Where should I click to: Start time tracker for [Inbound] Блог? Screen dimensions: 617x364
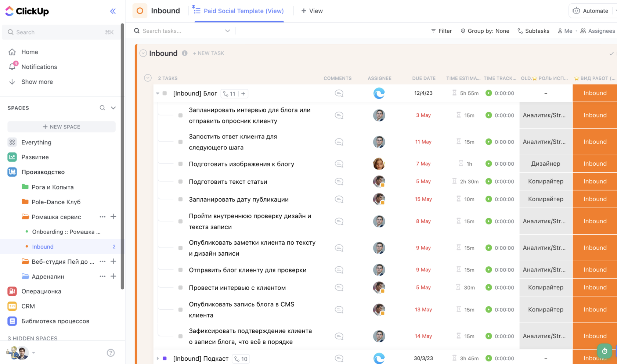point(488,93)
